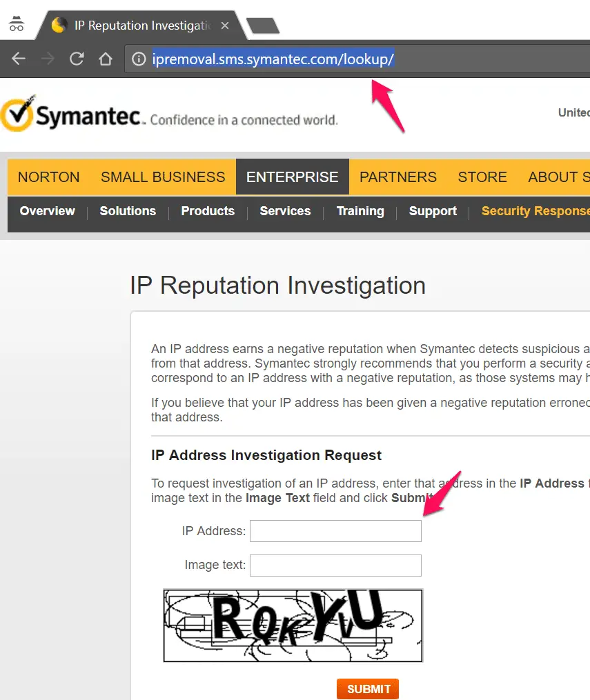Click the IP Address input field
The width and height of the screenshot is (590, 700).
pyautogui.click(x=335, y=531)
